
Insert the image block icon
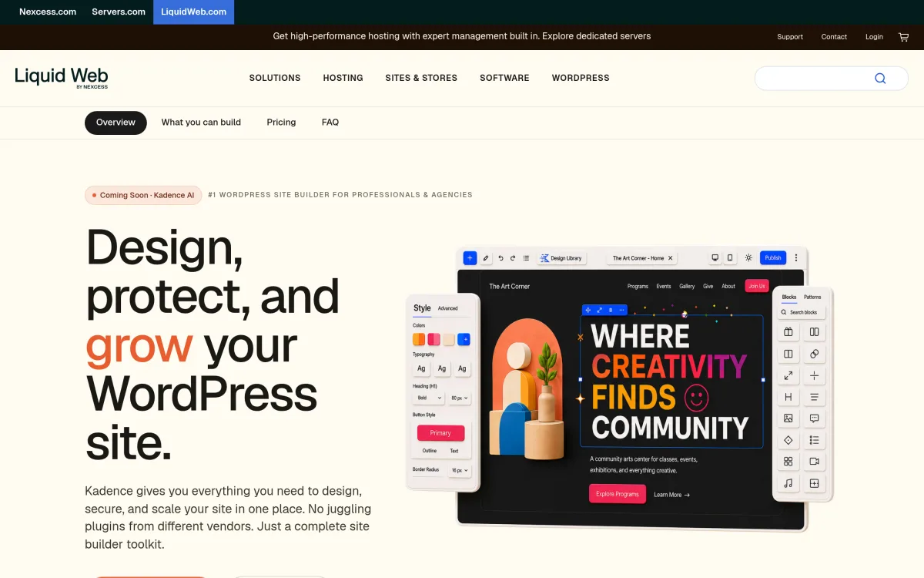tap(788, 418)
